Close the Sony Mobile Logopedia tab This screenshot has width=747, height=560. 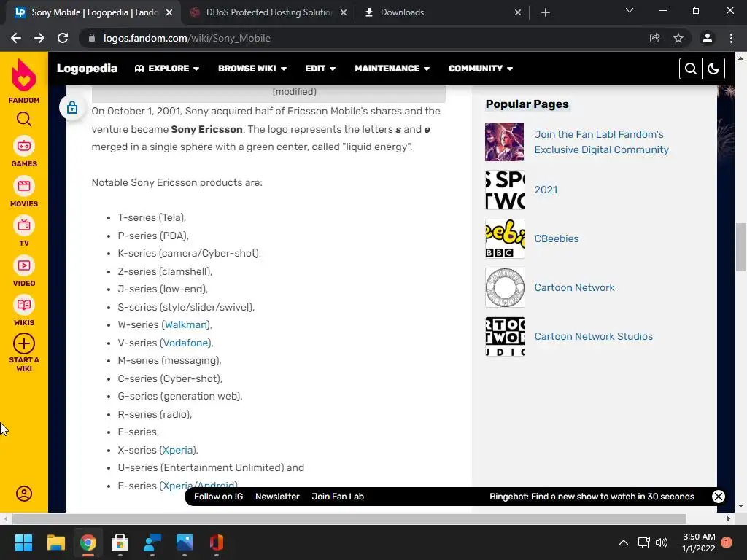[x=169, y=12]
